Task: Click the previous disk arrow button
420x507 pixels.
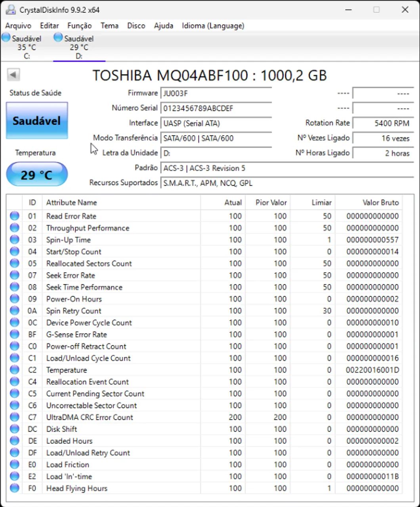Action: (x=13, y=74)
